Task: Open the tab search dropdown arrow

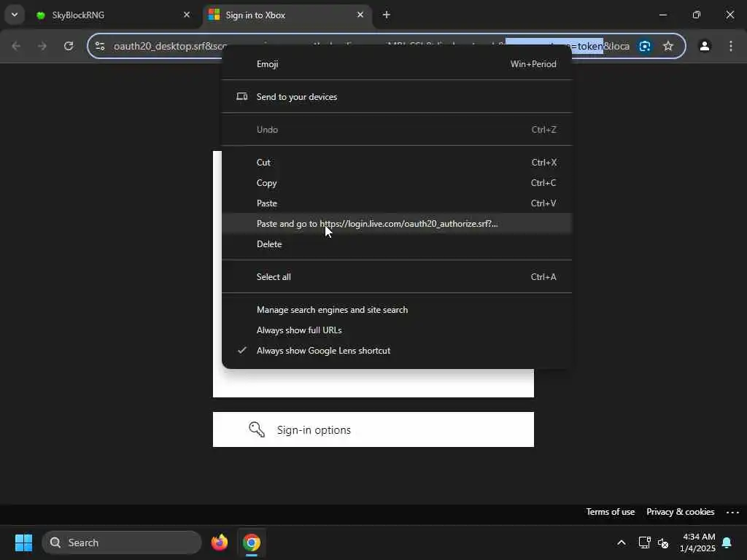Action: tap(15, 15)
